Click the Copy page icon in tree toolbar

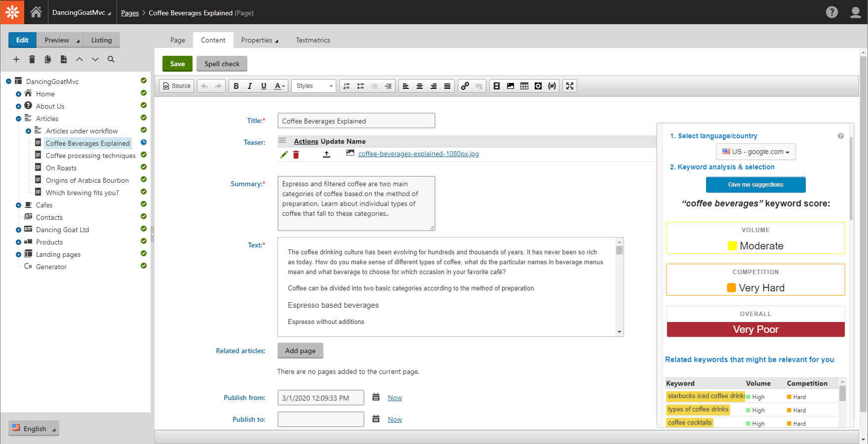click(48, 59)
